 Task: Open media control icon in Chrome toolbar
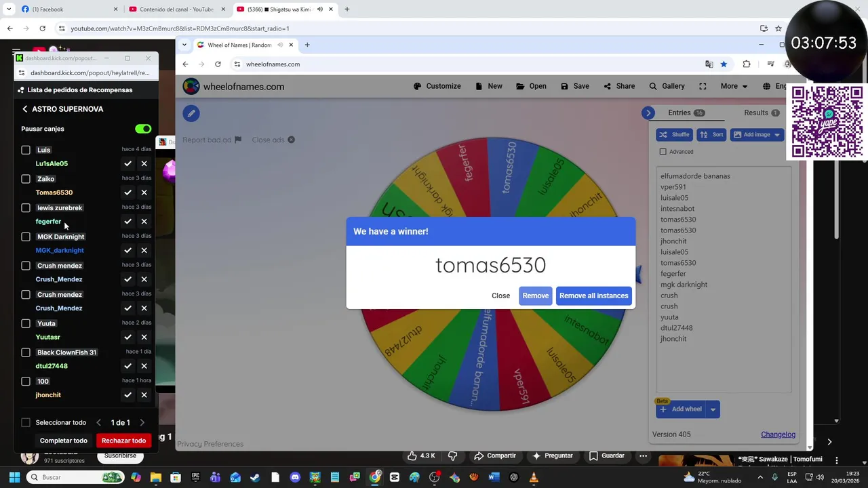771,64
